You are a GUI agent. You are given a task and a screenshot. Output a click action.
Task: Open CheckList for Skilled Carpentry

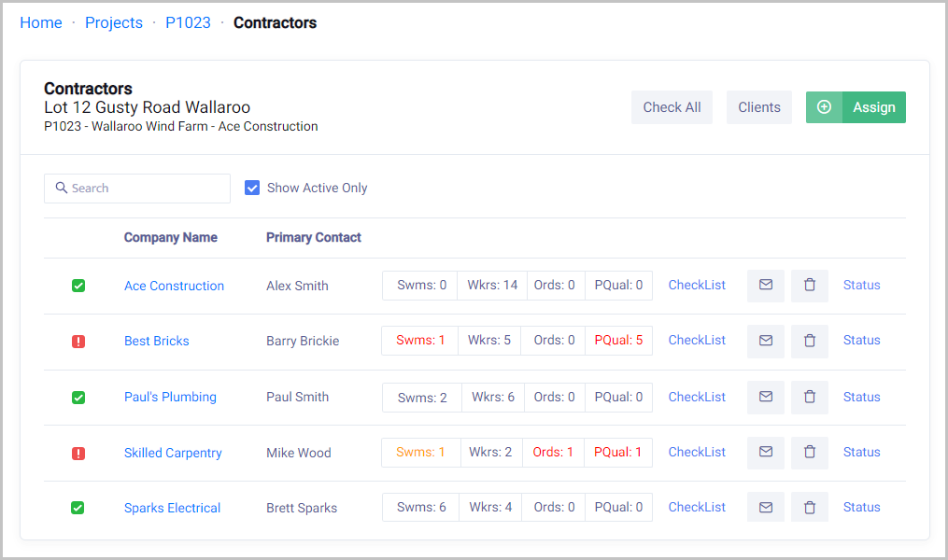pyautogui.click(x=697, y=452)
